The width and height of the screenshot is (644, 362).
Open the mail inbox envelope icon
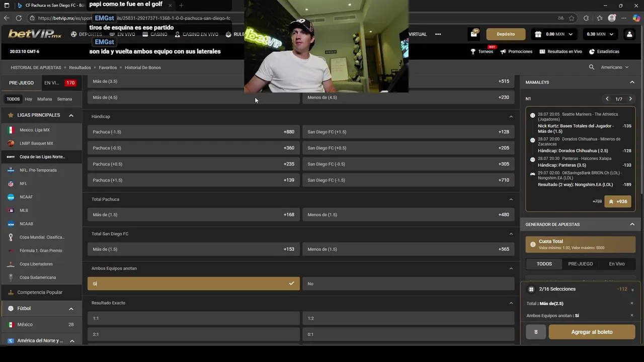tap(474, 34)
